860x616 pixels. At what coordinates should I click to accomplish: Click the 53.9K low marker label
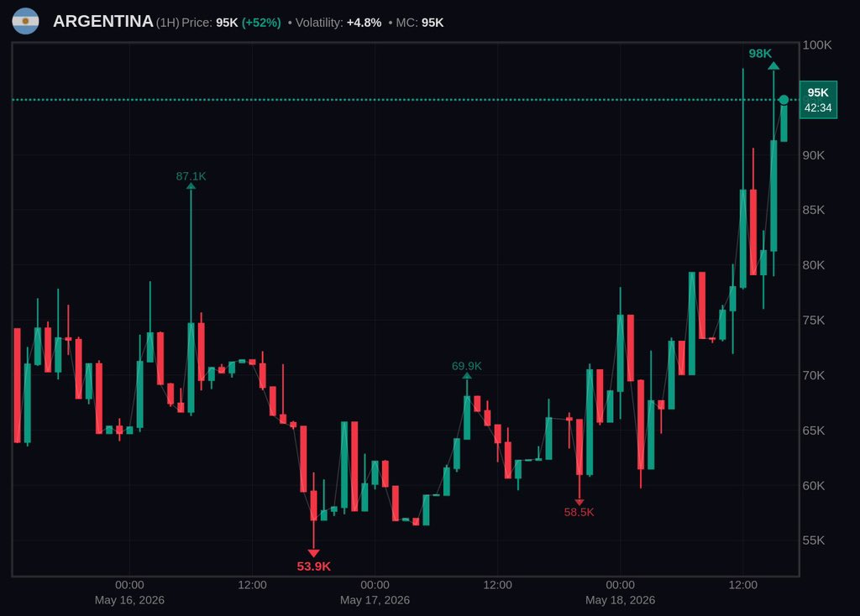pyautogui.click(x=314, y=566)
